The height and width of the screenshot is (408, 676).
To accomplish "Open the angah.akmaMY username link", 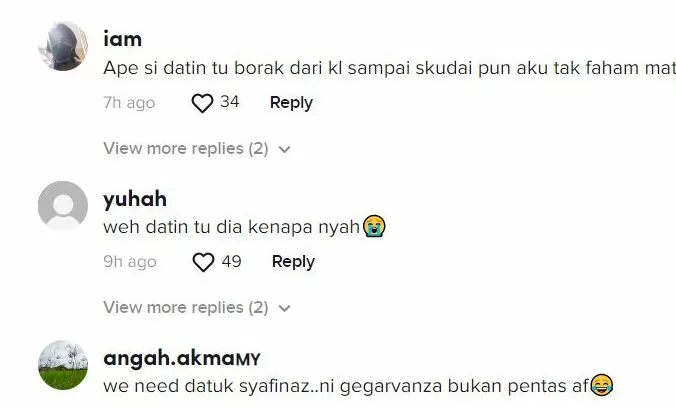I will 182,358.
